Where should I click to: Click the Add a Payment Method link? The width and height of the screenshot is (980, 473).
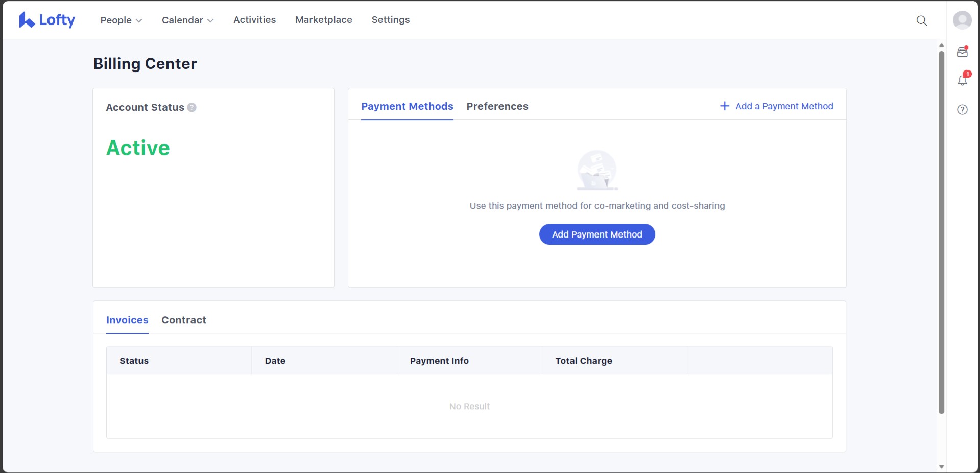point(784,106)
